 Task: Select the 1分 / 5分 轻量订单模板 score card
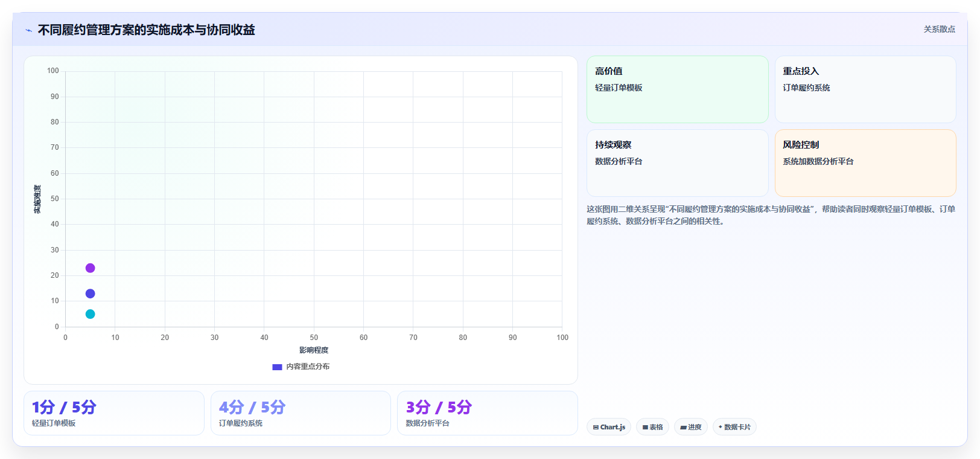[x=114, y=413]
